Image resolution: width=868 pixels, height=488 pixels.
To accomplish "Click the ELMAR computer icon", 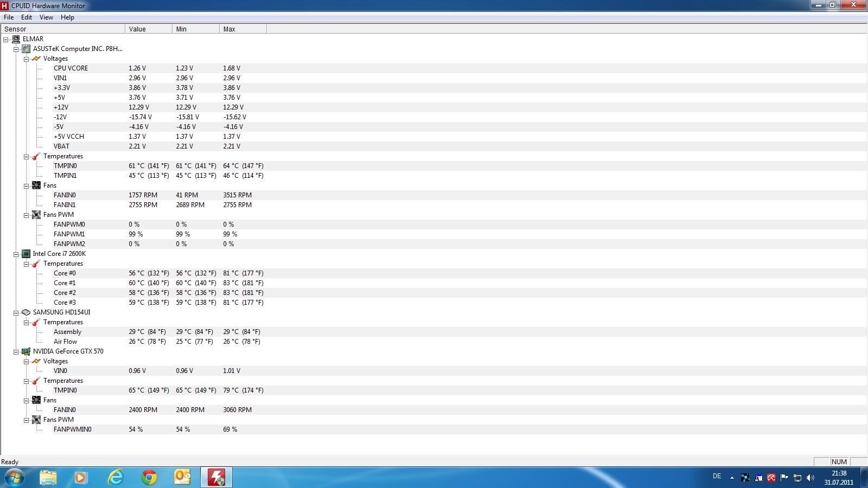I will (16, 39).
